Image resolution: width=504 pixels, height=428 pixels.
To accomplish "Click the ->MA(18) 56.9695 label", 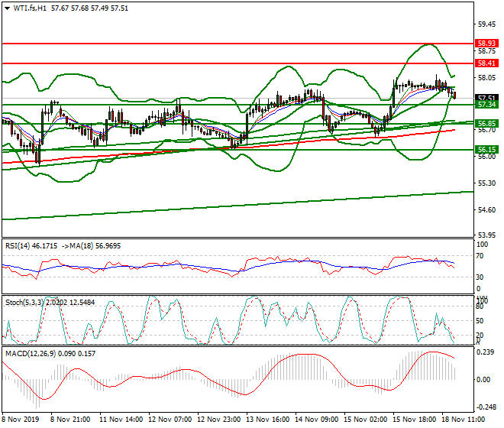I will (91, 246).
